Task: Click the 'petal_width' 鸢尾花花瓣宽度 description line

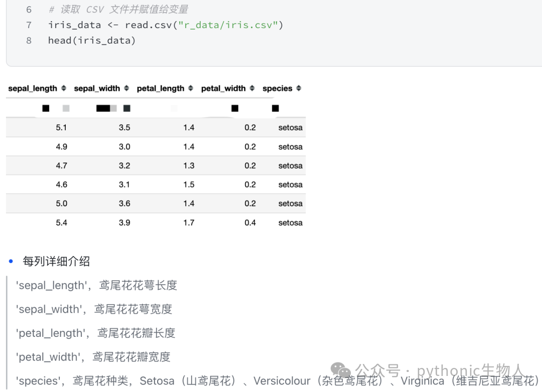Action: [93, 357]
